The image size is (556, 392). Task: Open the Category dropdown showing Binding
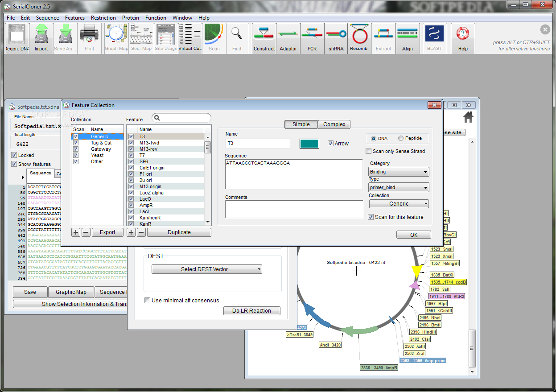click(399, 172)
